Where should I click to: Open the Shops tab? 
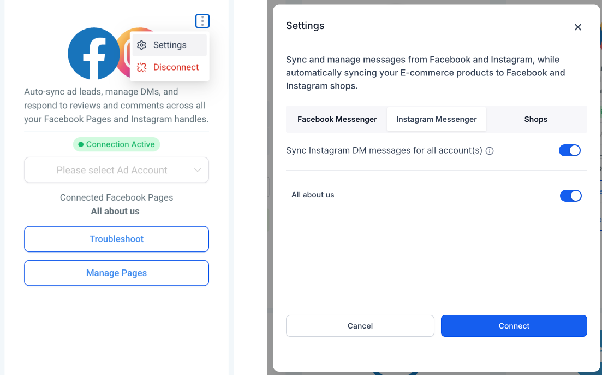[x=536, y=119]
